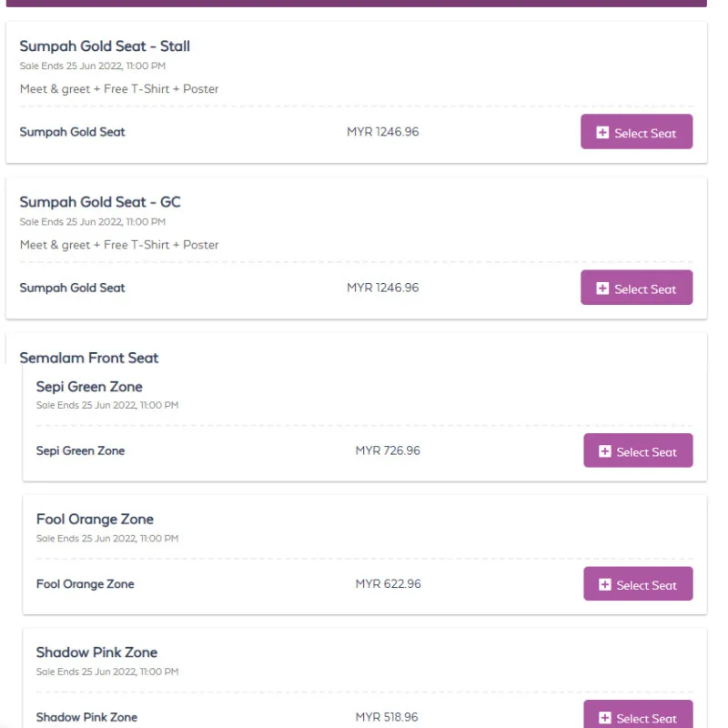Select Seat for Sumpah Gold Seat - Stall

point(636,132)
